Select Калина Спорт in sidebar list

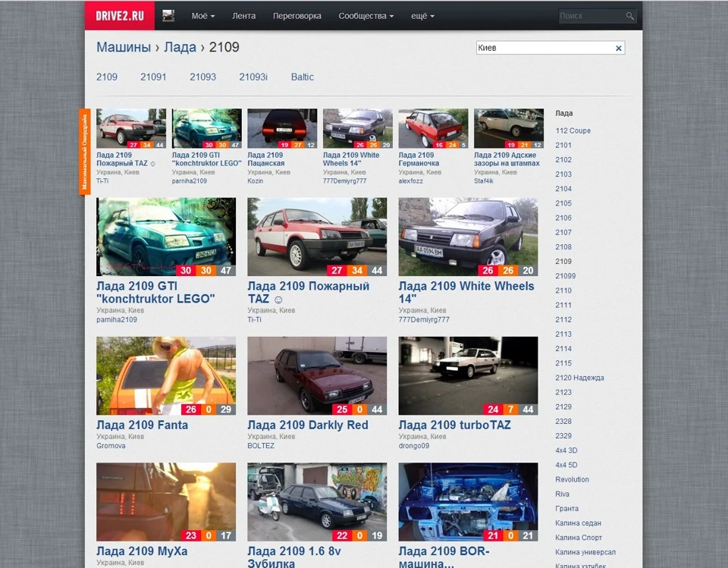(x=579, y=538)
